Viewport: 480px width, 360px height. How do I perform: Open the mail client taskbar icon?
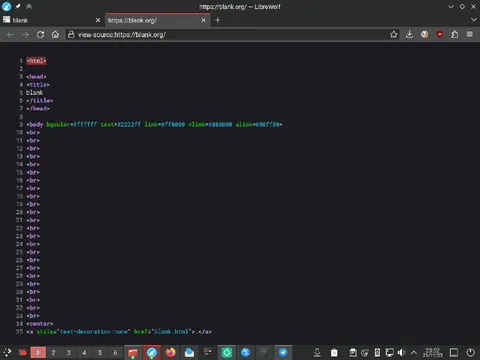tap(189, 353)
